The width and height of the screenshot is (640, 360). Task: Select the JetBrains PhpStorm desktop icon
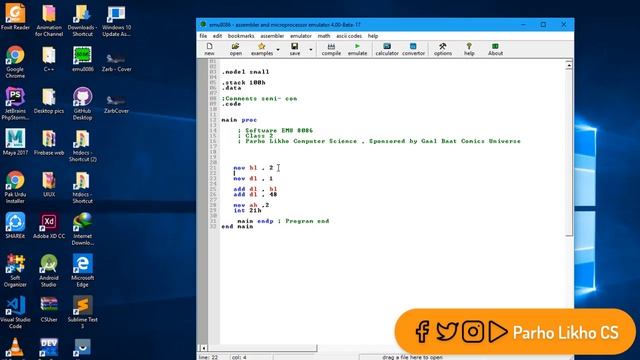(x=15, y=103)
